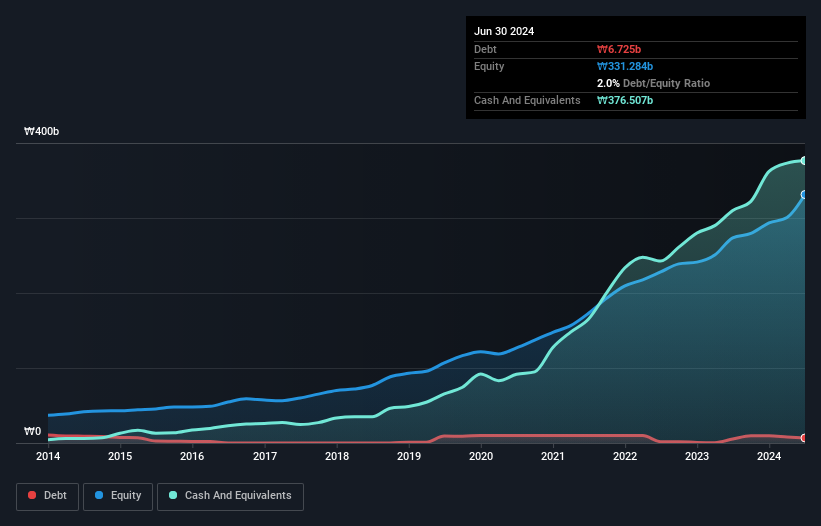
Task: Toggle Cash And Equivalents legend button
Action: [230, 496]
